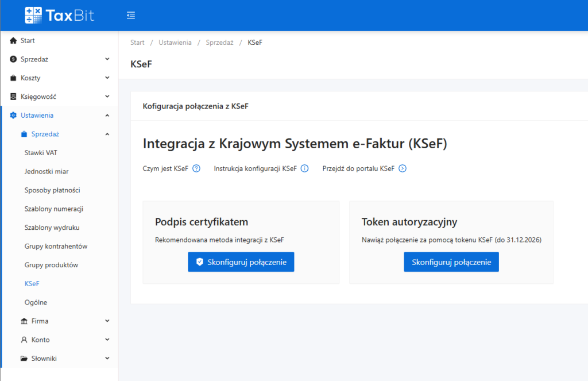Expand the Sprzedaż top-level sidebar menu chevron

click(107, 59)
